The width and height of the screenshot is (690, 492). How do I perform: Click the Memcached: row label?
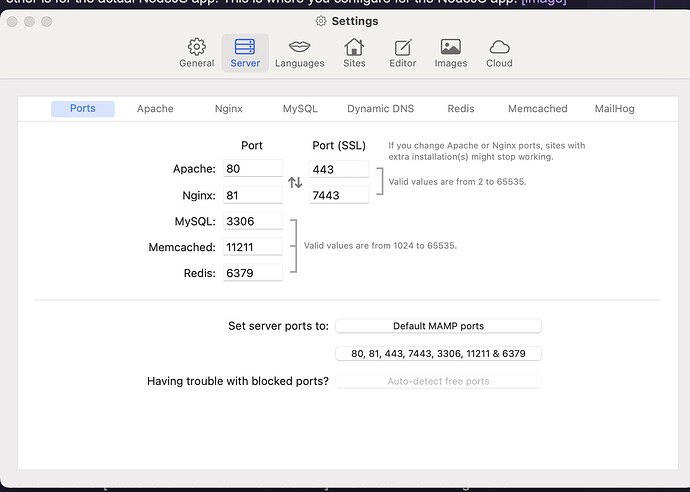pyautogui.click(x=182, y=247)
